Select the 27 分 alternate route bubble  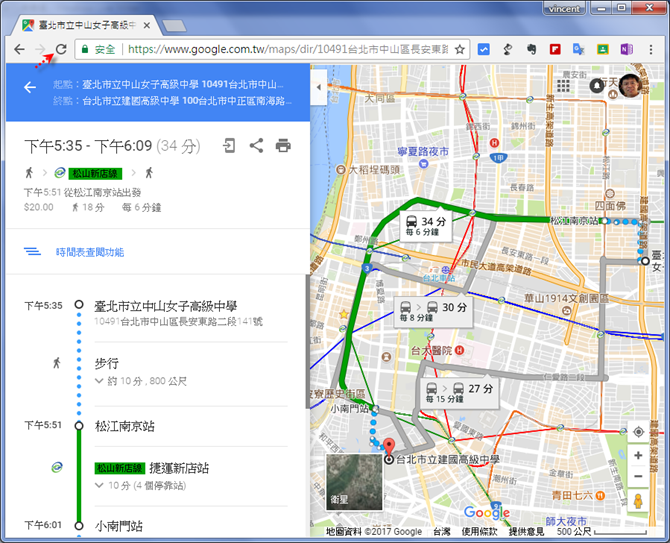[459, 393]
